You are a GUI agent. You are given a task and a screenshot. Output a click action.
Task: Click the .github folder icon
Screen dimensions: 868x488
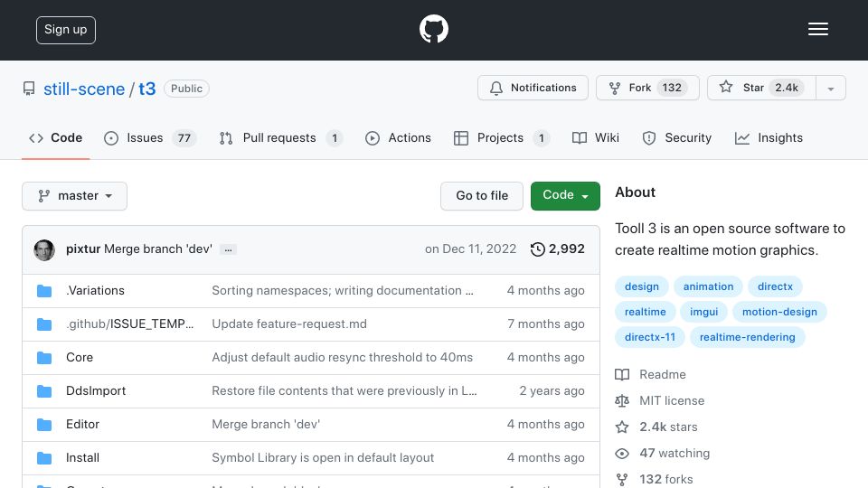pos(44,324)
